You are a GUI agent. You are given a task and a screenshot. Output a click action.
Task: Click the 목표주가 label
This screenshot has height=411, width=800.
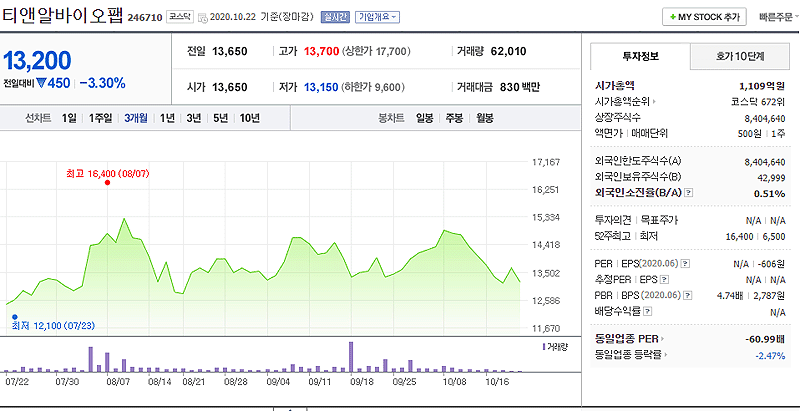tap(659, 220)
